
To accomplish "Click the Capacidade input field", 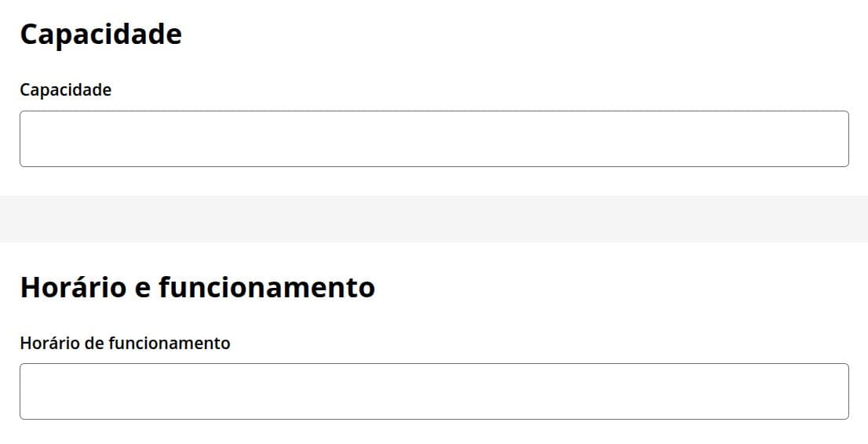I will [434, 139].
